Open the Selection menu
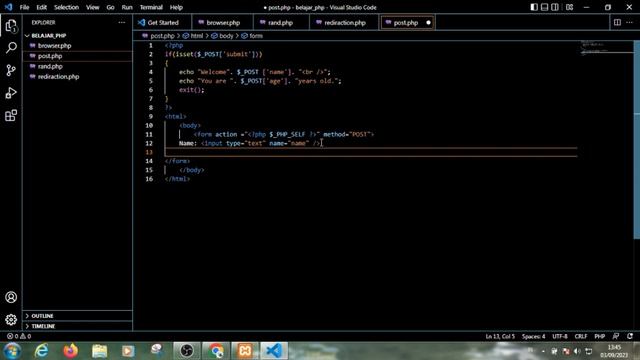The width and height of the screenshot is (640, 360). click(x=67, y=7)
